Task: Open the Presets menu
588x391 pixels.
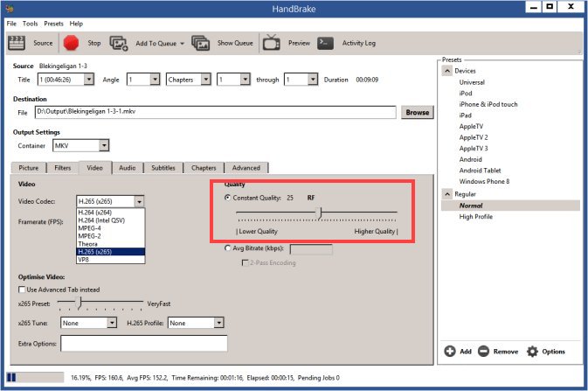Action: click(53, 24)
